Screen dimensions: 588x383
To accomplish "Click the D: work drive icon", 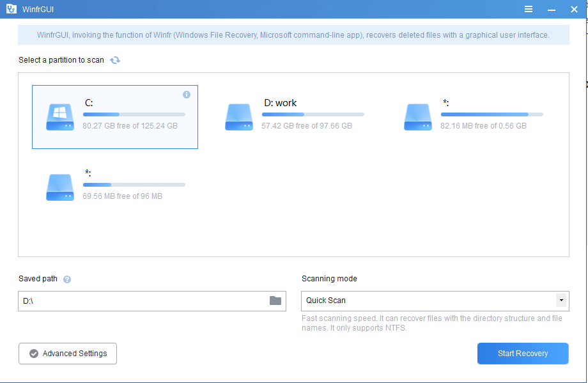I will point(238,116).
